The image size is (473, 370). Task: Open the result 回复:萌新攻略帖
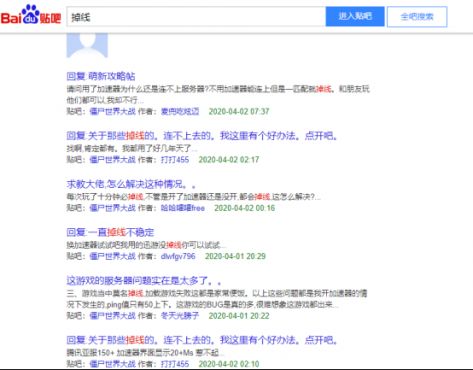tap(101, 76)
